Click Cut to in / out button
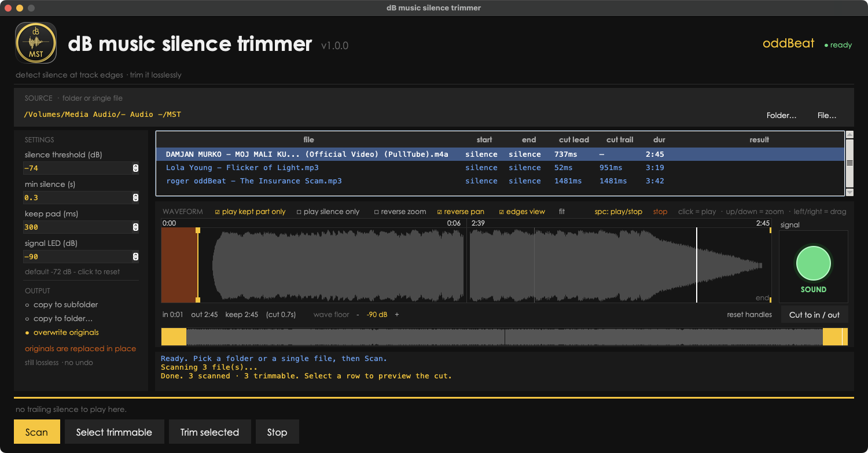This screenshot has width=868, height=453. tap(814, 315)
